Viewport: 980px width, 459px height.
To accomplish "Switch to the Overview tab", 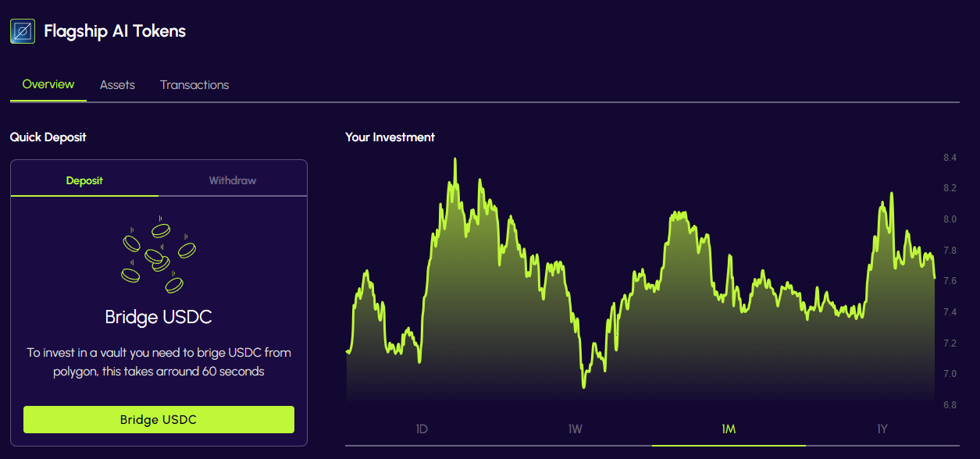I will [x=48, y=84].
